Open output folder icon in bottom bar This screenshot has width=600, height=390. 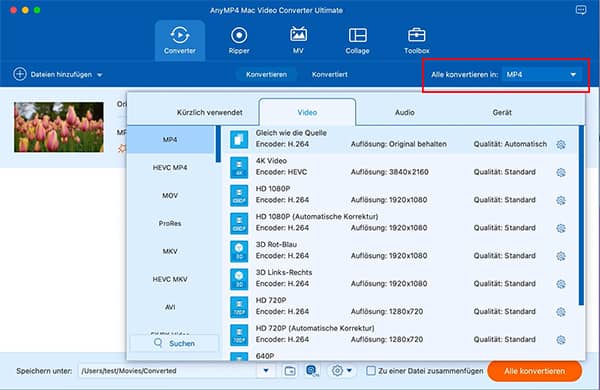290,371
